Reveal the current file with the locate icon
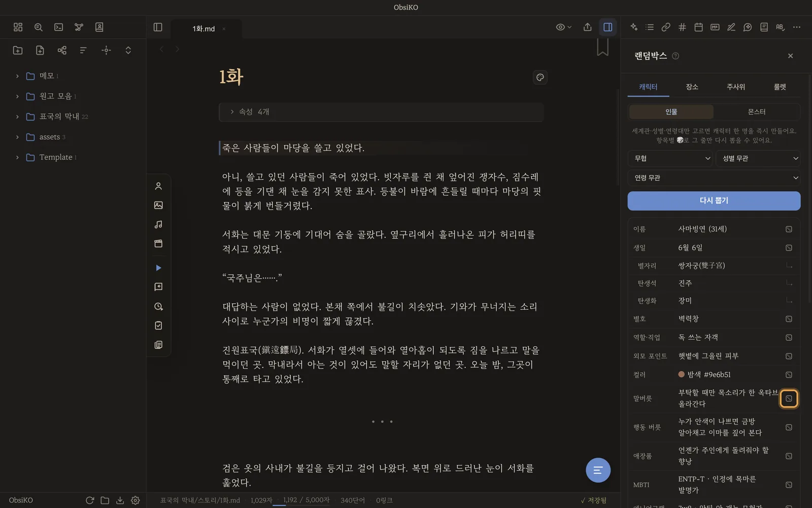 (106, 50)
